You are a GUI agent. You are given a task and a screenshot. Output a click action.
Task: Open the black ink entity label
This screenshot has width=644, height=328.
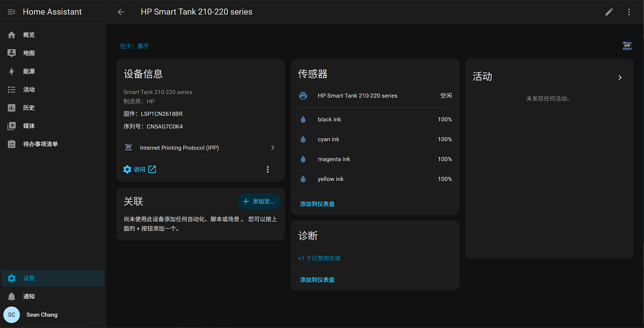coord(329,119)
